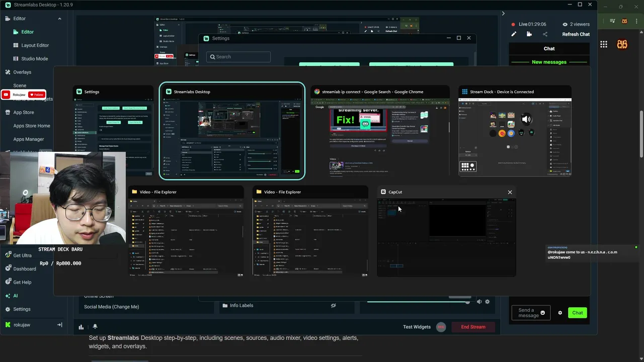Click the Editor camera icon in the sidebar header

[8, 19]
